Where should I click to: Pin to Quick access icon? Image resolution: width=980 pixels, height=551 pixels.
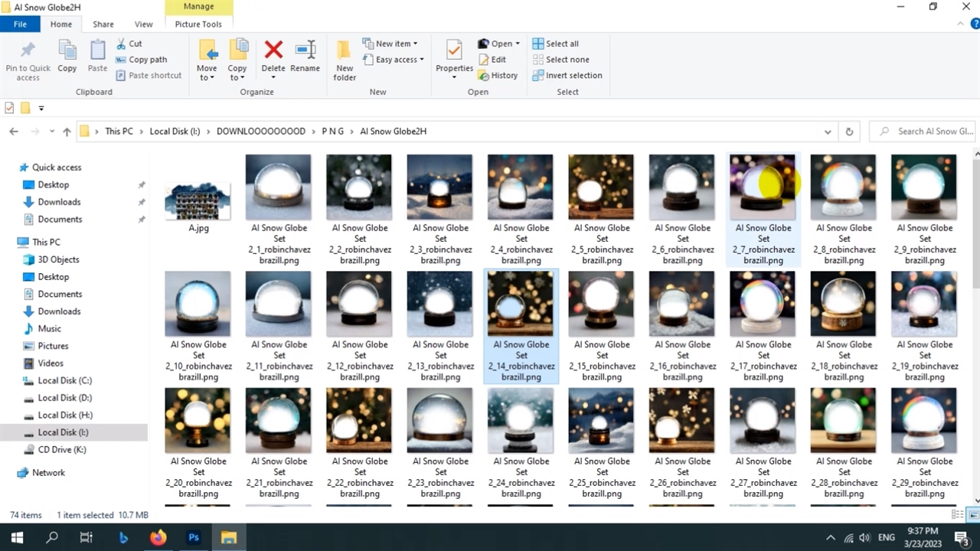[x=28, y=60]
